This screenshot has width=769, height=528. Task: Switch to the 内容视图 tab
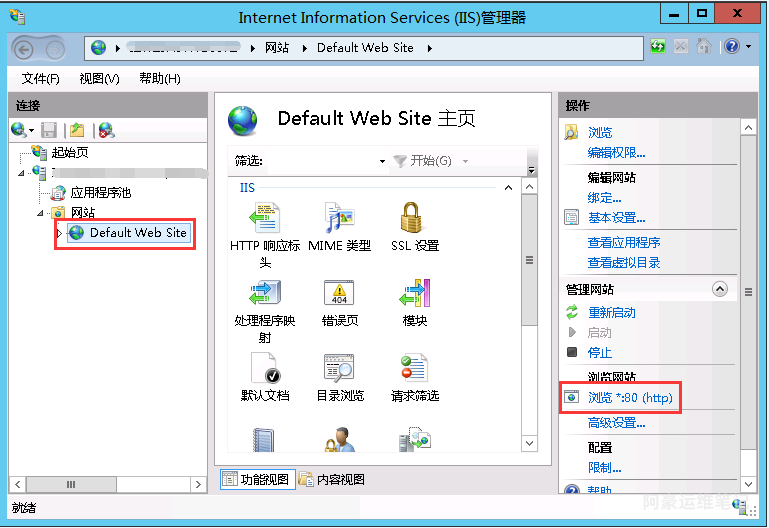(333, 479)
